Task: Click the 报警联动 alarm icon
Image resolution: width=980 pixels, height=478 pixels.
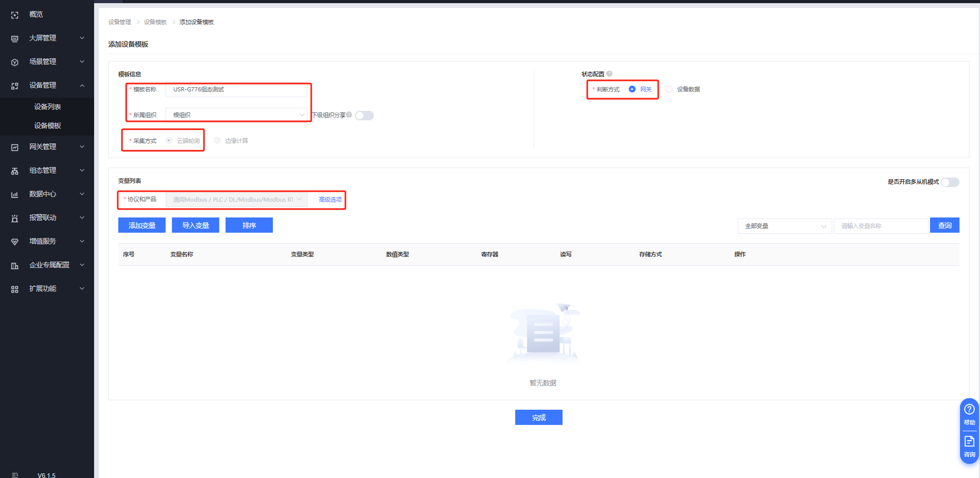Action: coord(15,219)
